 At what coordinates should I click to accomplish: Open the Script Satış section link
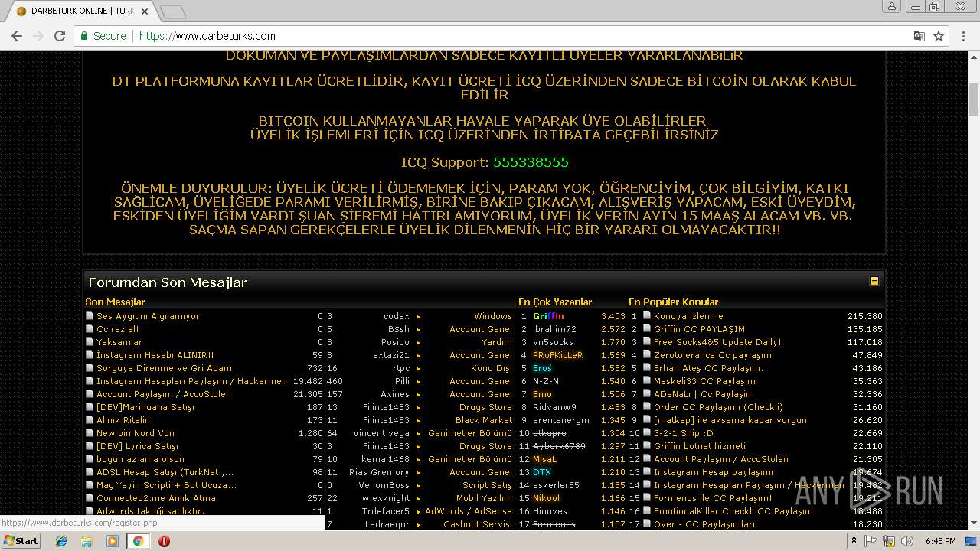(x=487, y=485)
